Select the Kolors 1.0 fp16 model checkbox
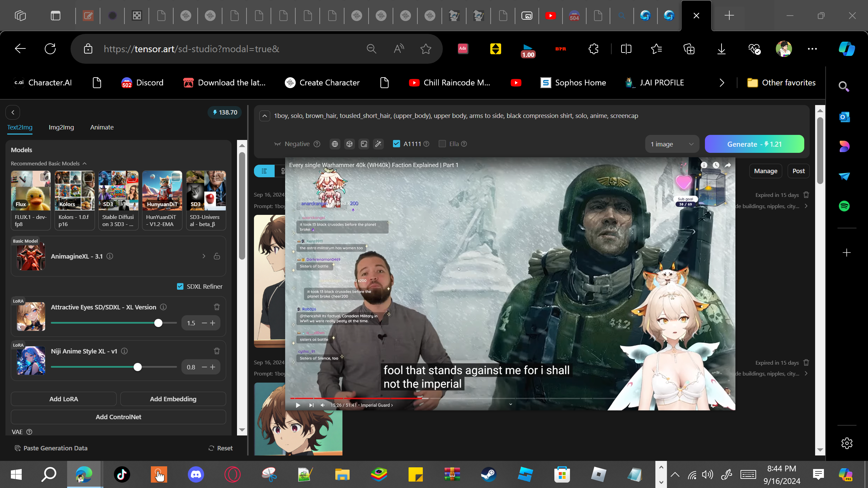The width and height of the screenshot is (868, 488). coord(88,177)
